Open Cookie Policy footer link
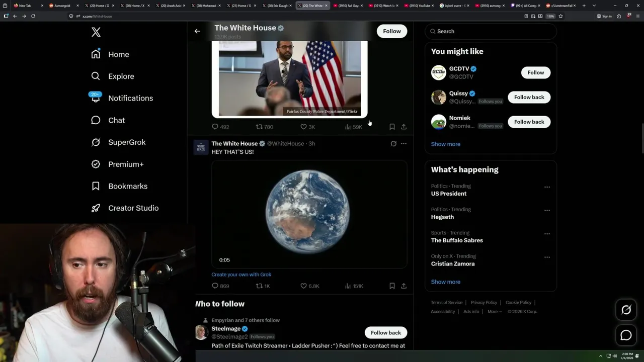644x362 pixels. [518, 303]
